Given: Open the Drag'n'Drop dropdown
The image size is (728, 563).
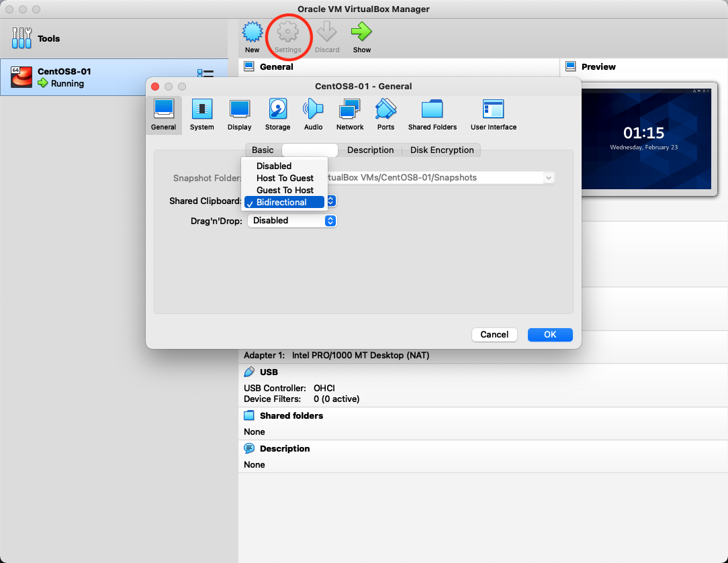Looking at the screenshot, I should point(292,221).
